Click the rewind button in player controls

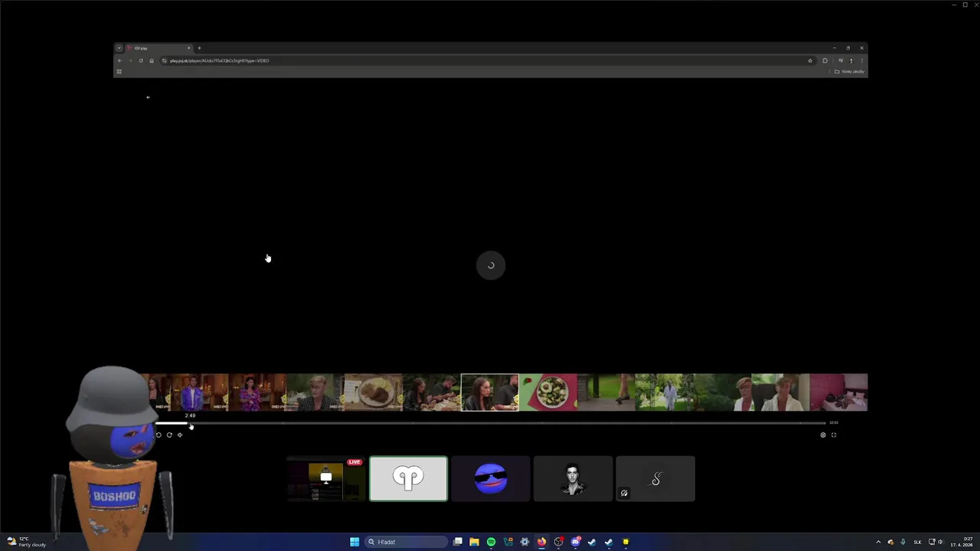158,435
